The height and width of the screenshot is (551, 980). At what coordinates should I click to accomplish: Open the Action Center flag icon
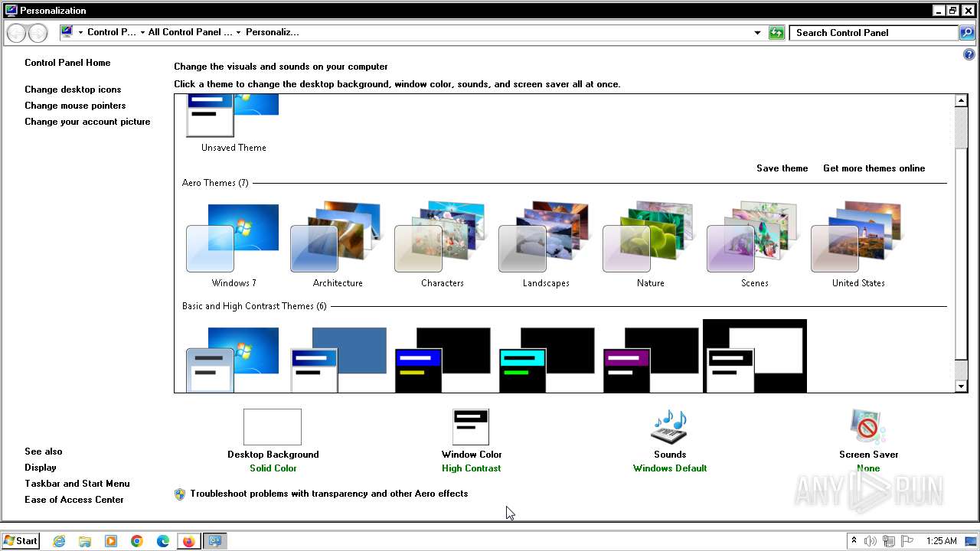[907, 541]
